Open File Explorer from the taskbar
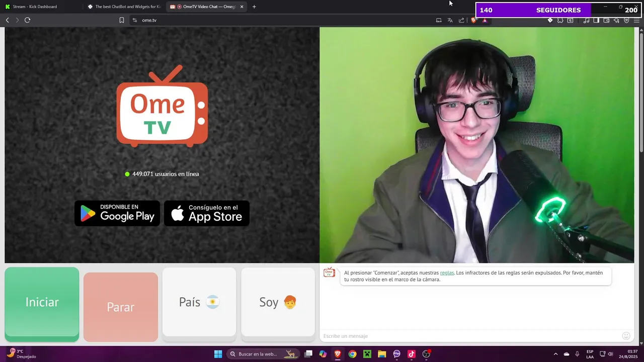 pyautogui.click(x=382, y=354)
